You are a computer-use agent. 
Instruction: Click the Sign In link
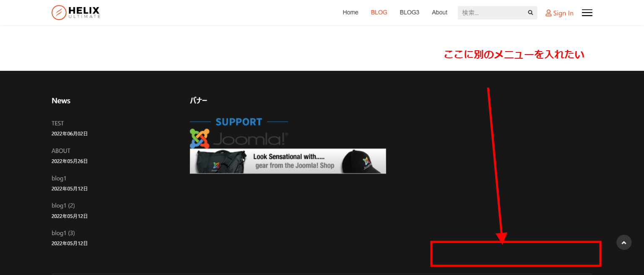pos(563,13)
